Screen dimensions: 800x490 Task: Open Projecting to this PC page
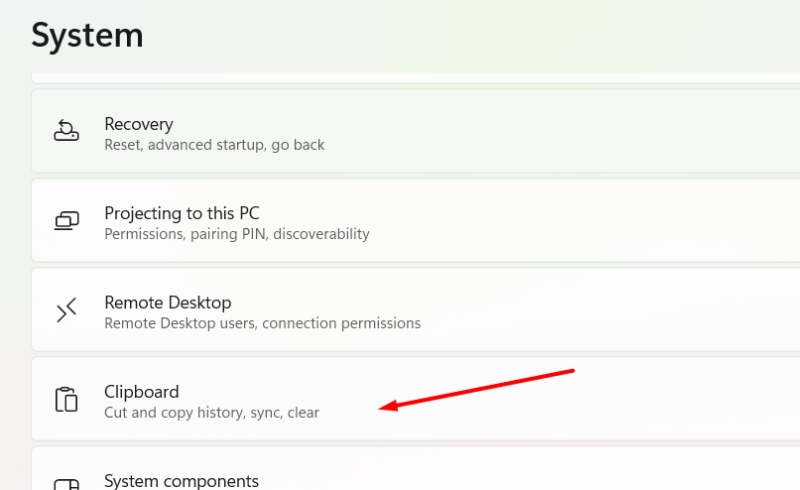pos(416,220)
